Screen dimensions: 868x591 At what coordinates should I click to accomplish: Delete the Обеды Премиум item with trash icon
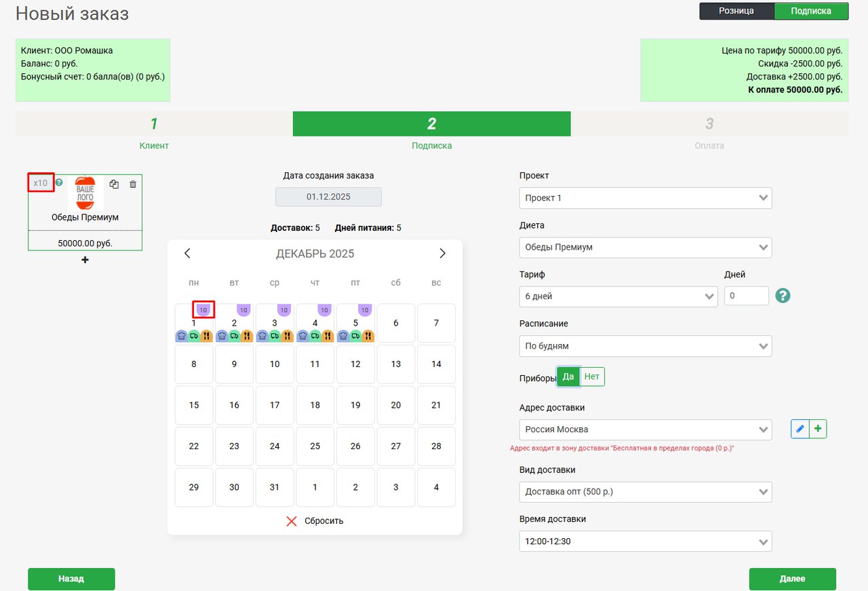point(133,184)
